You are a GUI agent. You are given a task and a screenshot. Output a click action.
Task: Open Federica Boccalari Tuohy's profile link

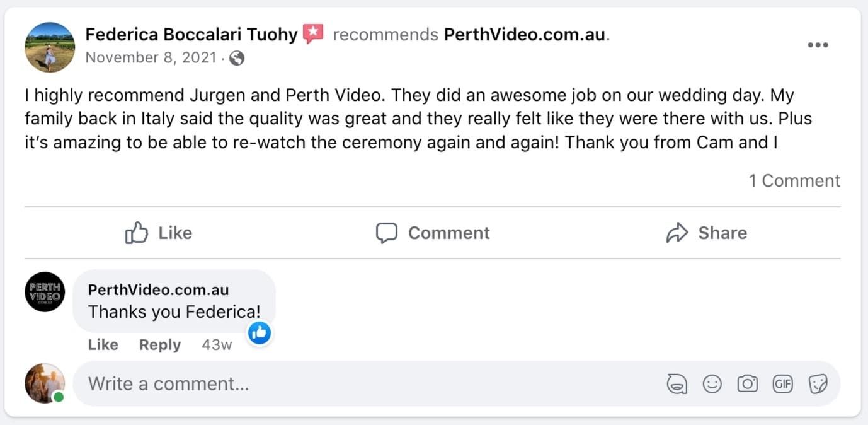click(x=191, y=34)
